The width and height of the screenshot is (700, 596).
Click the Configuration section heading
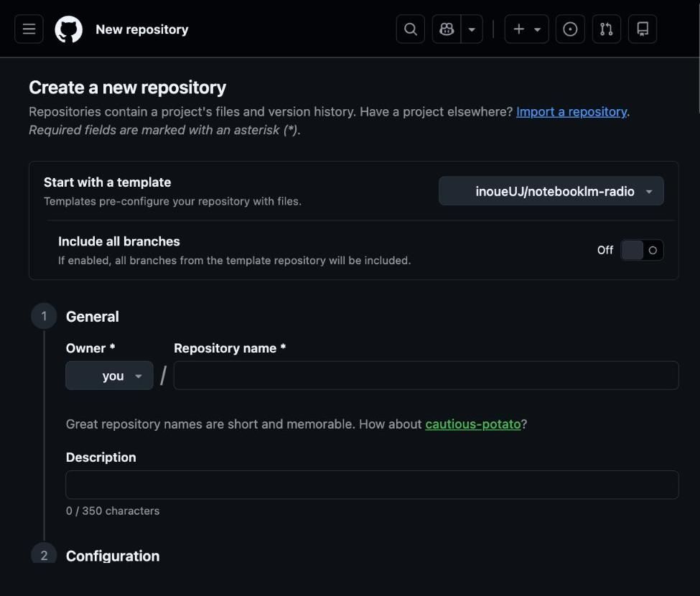click(x=113, y=556)
